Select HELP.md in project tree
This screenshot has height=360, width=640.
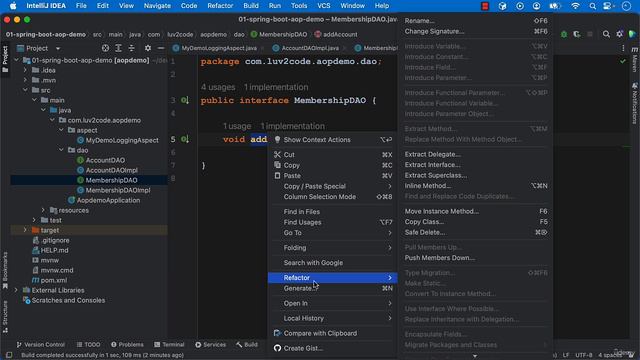(54, 250)
